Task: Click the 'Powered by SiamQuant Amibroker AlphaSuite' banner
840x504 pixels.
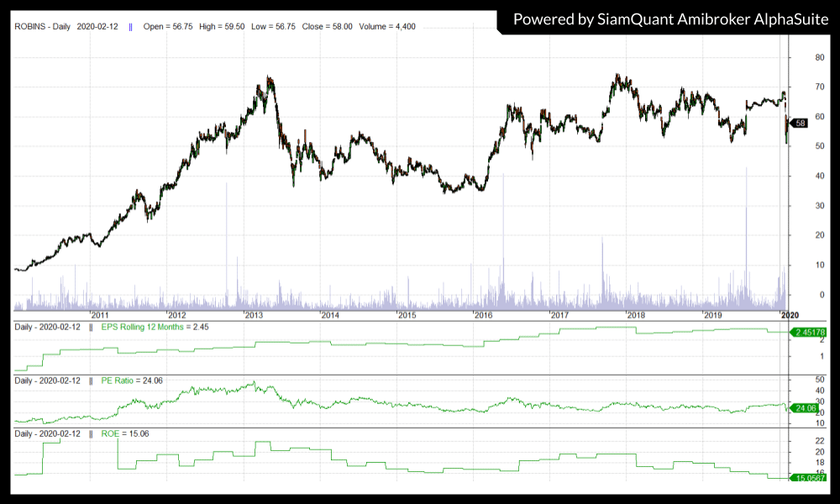Action: point(668,18)
